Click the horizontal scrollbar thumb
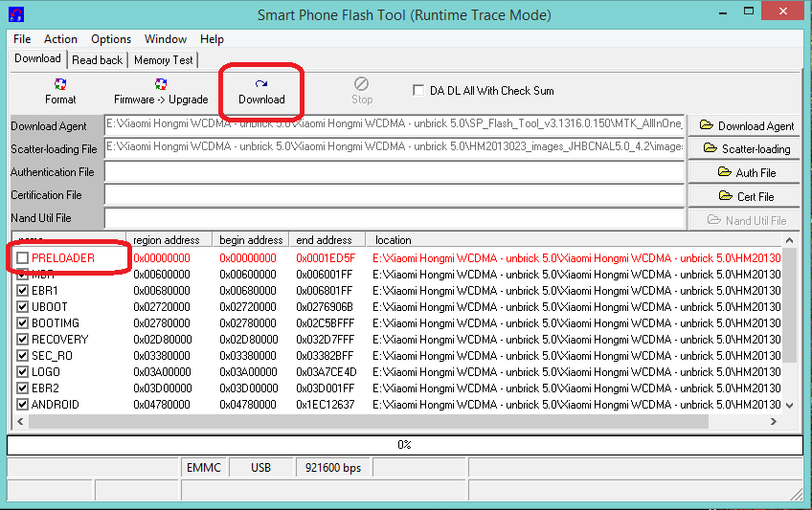The height and width of the screenshot is (510, 812). coord(369,422)
